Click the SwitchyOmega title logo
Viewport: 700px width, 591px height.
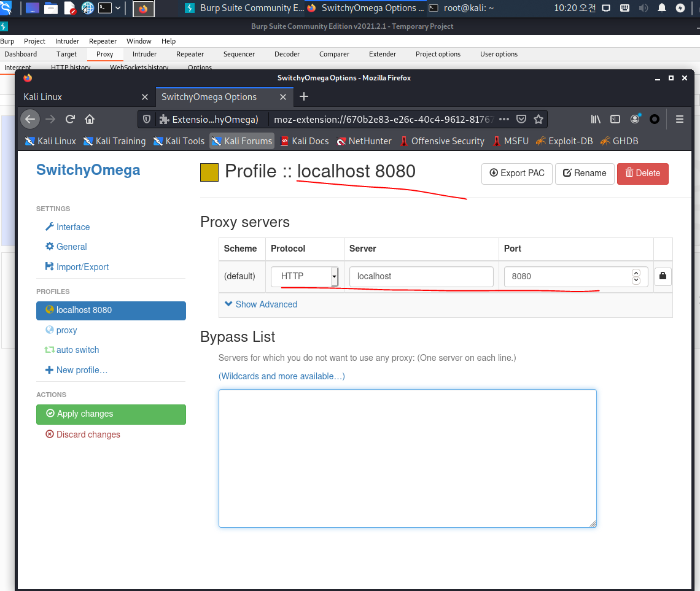(88, 170)
